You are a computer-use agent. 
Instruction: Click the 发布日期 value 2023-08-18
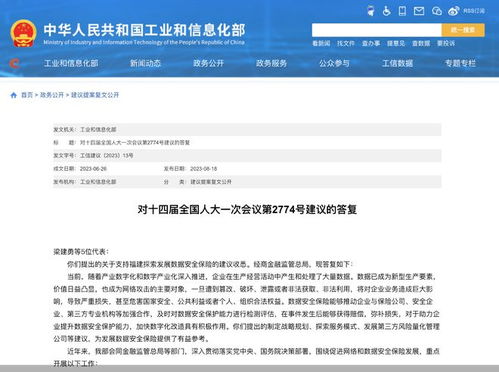[203, 169]
